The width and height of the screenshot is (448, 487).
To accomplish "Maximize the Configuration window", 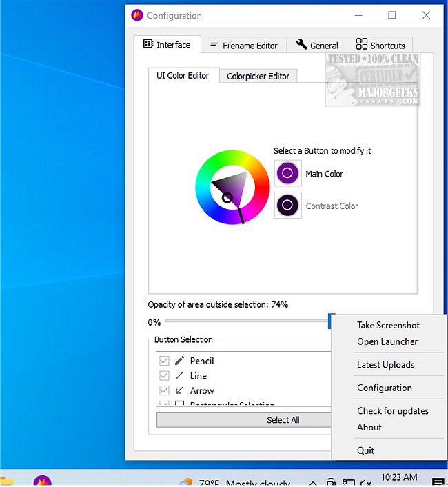I will pyautogui.click(x=392, y=15).
